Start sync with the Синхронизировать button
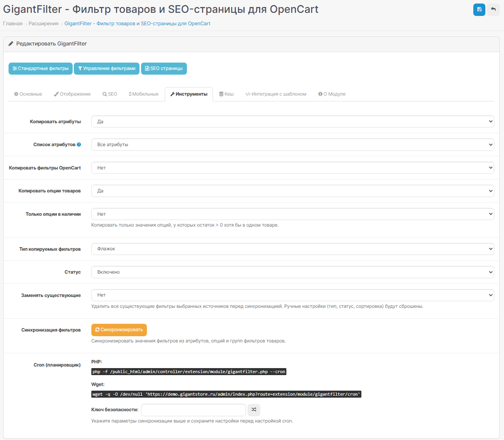Image resolution: width=504 pixels, height=440 pixels. (119, 330)
